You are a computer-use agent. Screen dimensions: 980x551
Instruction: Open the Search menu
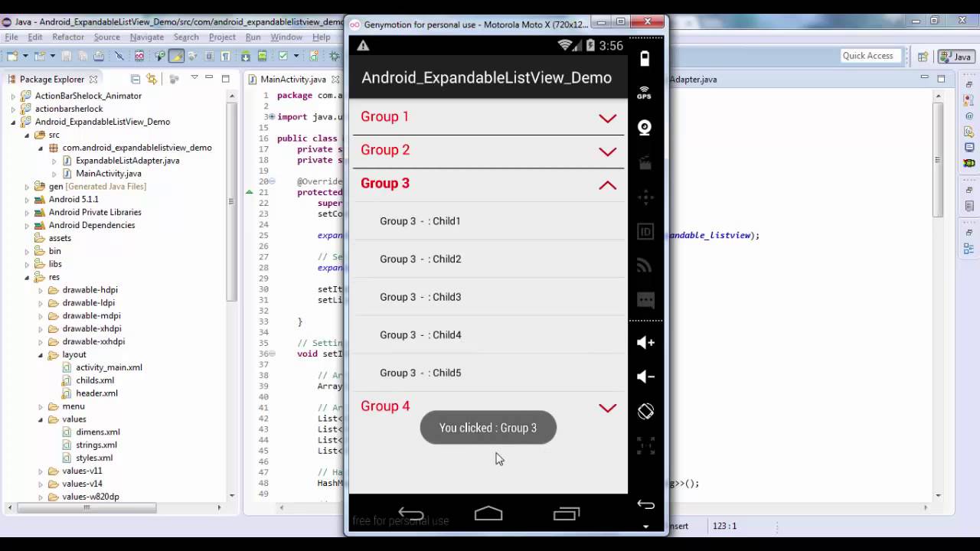point(186,37)
